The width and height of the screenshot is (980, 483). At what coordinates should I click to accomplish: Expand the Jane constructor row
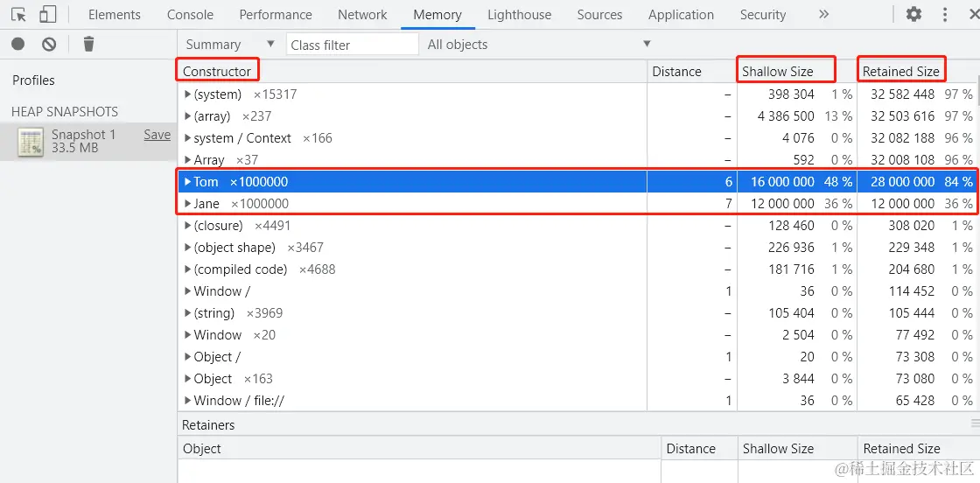tap(188, 204)
